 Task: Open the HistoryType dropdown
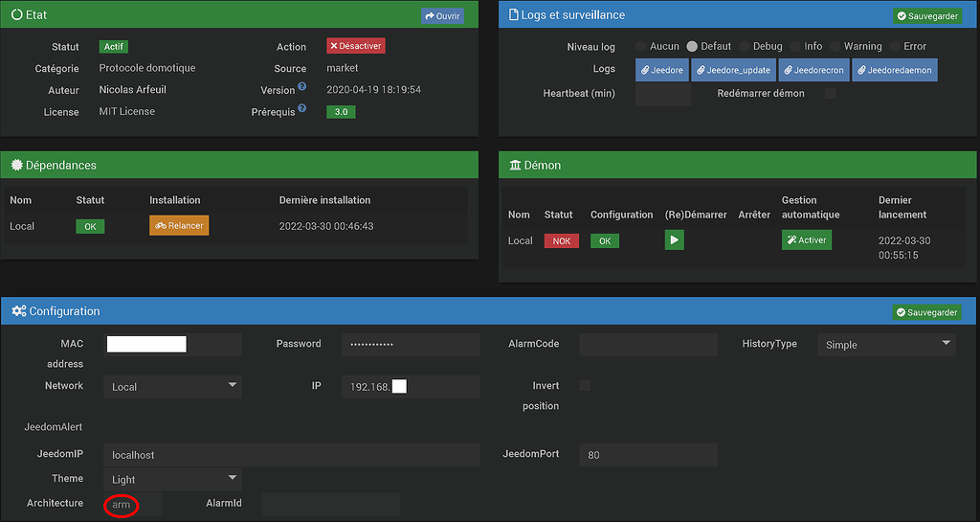coord(885,344)
